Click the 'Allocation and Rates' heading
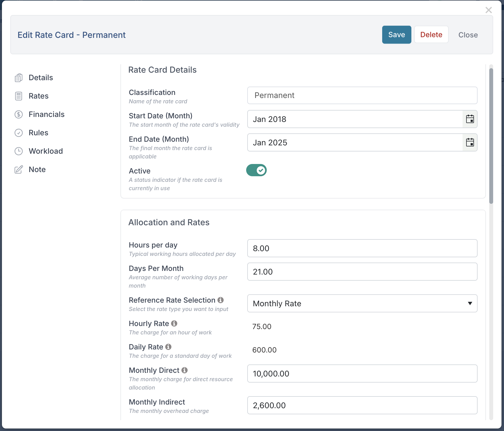Image resolution: width=504 pixels, height=431 pixels. [169, 222]
